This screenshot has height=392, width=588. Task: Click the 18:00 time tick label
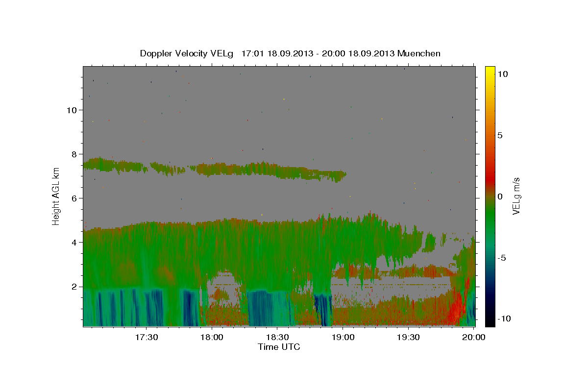pos(212,337)
